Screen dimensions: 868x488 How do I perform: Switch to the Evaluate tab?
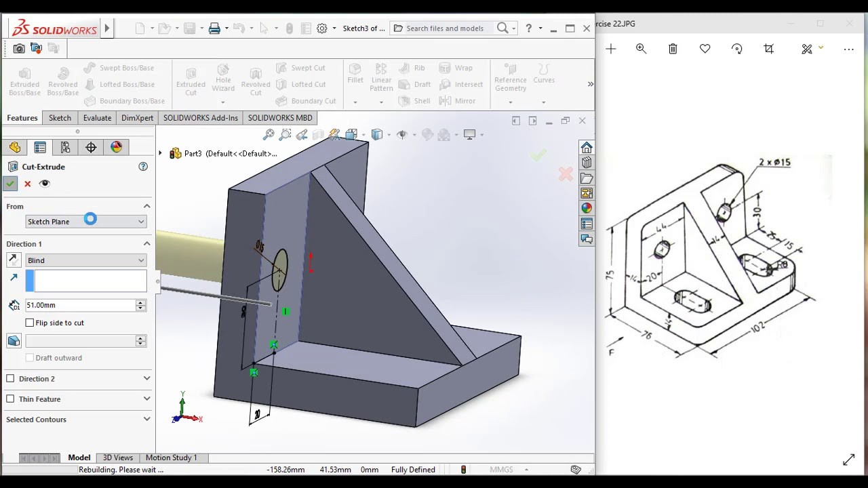point(97,118)
